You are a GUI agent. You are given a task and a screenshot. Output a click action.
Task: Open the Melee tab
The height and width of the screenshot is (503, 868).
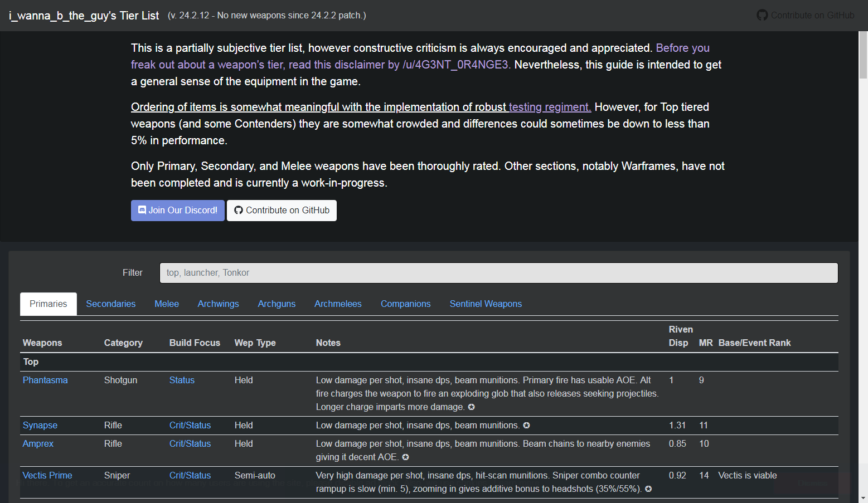click(167, 304)
